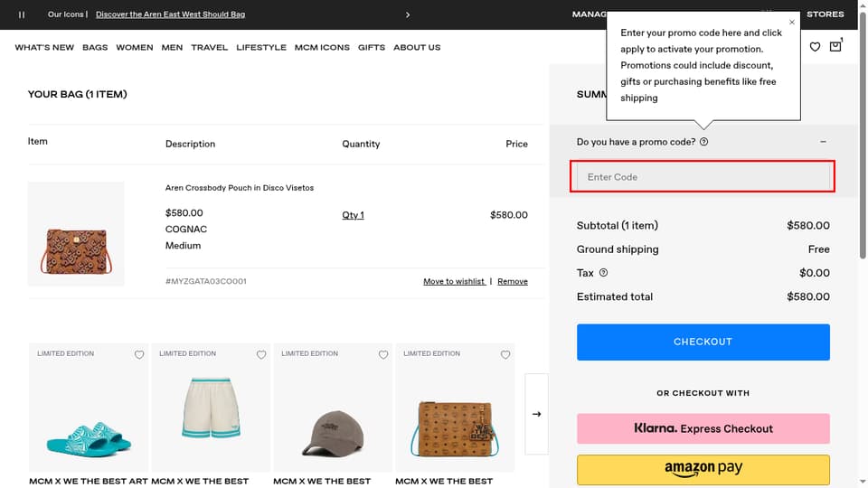This screenshot has width=868, height=488.
Task: Collapse the promo code section
Action: coord(823,142)
